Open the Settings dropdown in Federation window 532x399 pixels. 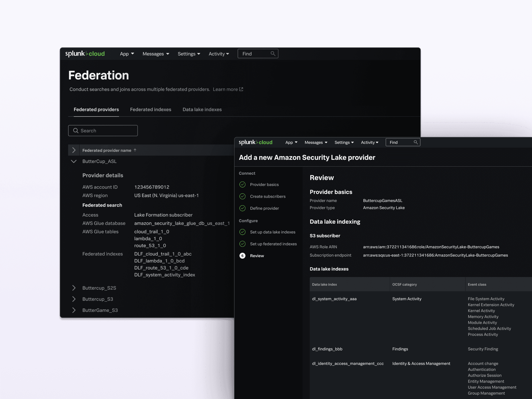point(189,54)
